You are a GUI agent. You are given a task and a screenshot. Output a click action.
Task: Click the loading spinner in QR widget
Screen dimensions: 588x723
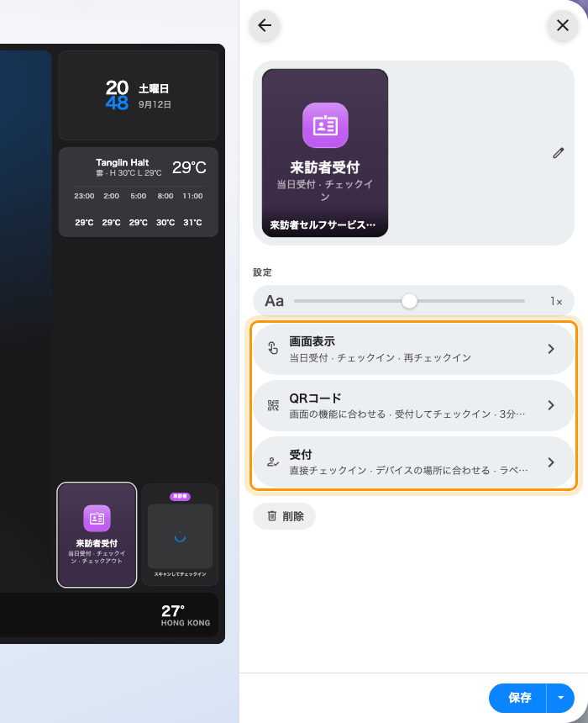pos(180,536)
